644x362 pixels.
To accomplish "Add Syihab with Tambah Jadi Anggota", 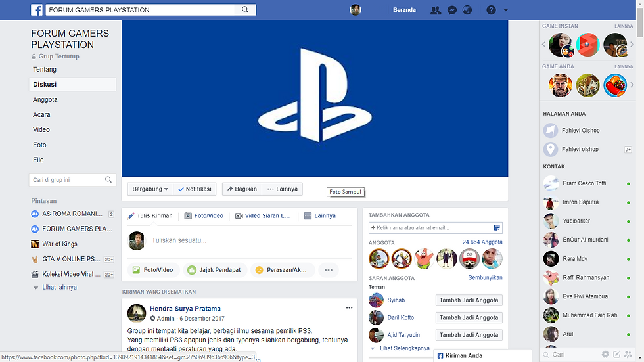I will coord(469,300).
